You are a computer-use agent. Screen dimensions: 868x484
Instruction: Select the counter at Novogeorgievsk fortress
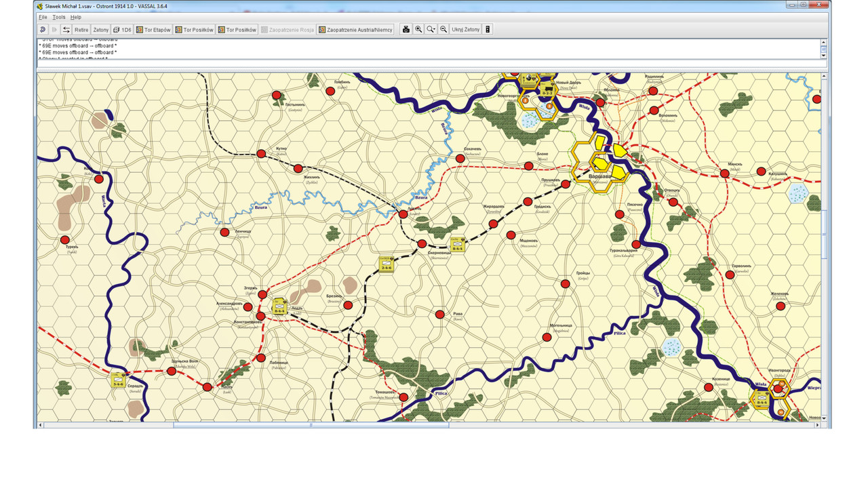click(x=528, y=80)
